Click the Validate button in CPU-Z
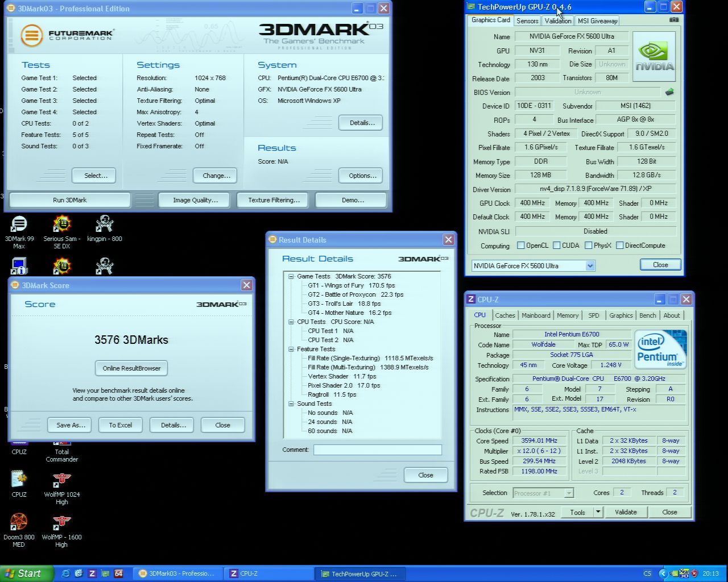This screenshot has width=728, height=582. (x=626, y=512)
